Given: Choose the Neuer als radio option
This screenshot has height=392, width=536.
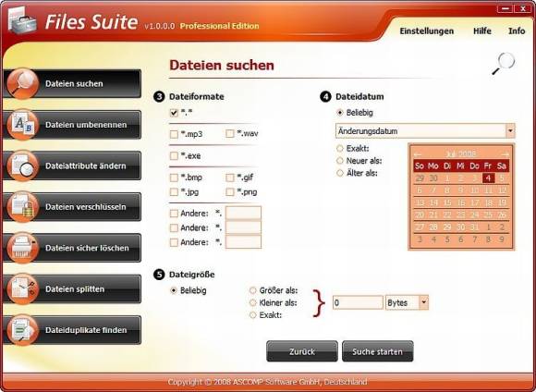Looking at the screenshot, I should [x=340, y=161].
